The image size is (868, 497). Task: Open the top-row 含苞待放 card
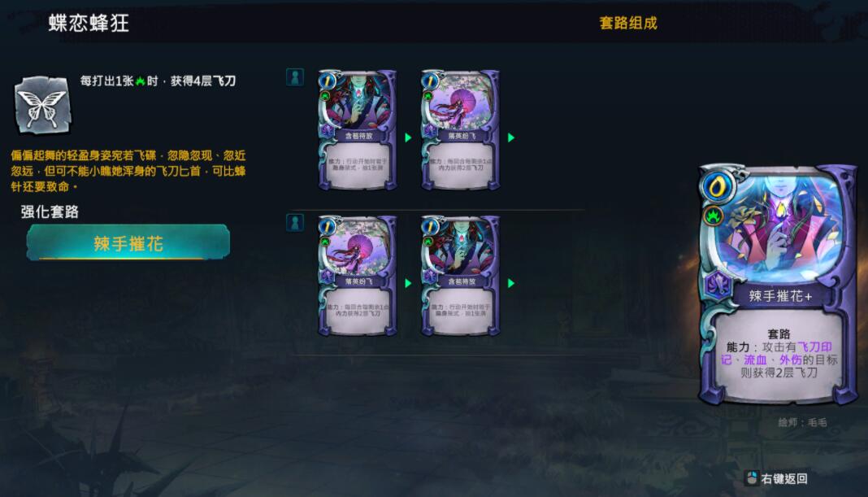357,130
